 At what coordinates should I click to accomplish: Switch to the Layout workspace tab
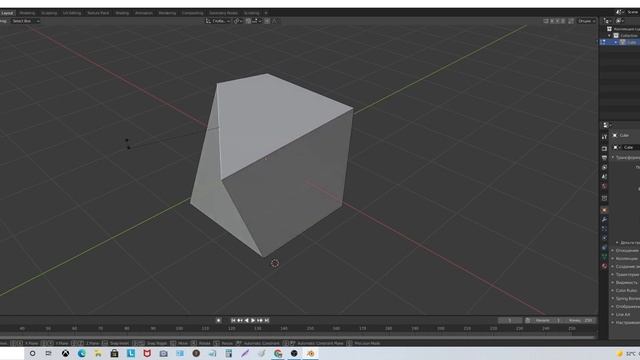7,13
